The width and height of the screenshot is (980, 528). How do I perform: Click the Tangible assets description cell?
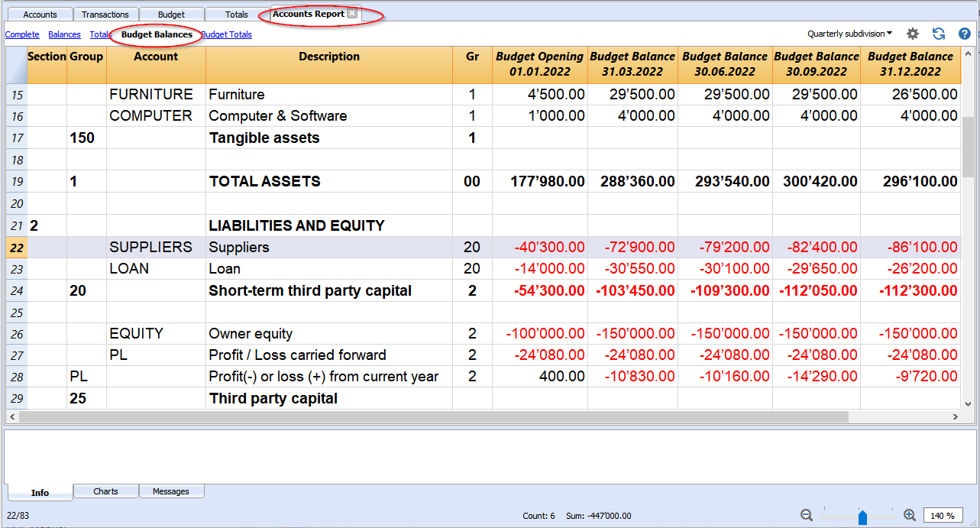(x=329, y=138)
